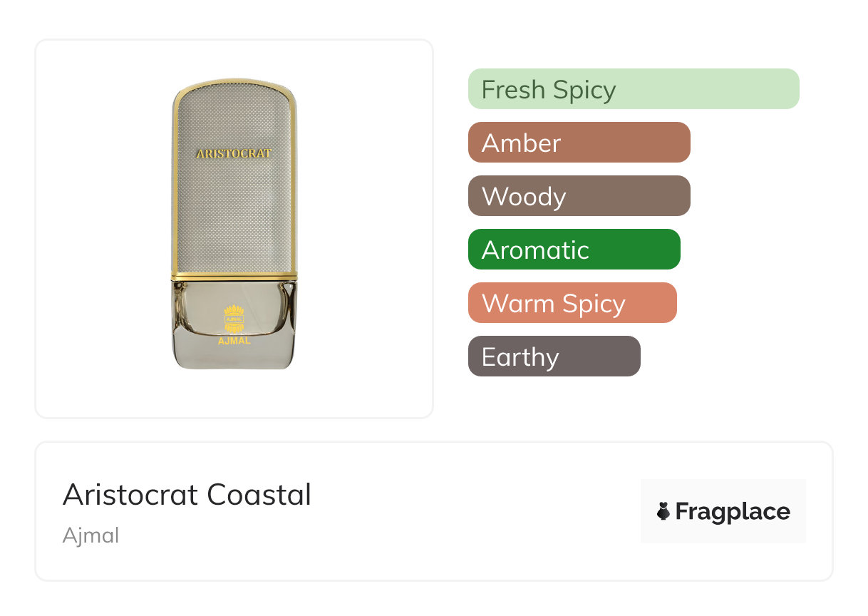This screenshot has width=868, height=616.
Task: Click the gold ARISTOCRAT lettering on the bottle
Action: click(234, 153)
